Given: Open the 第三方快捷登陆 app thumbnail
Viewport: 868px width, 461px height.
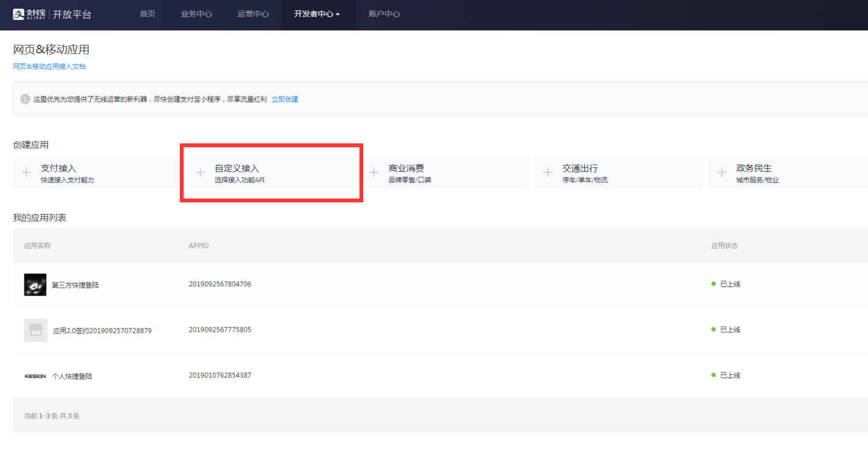Looking at the screenshot, I should click(35, 285).
